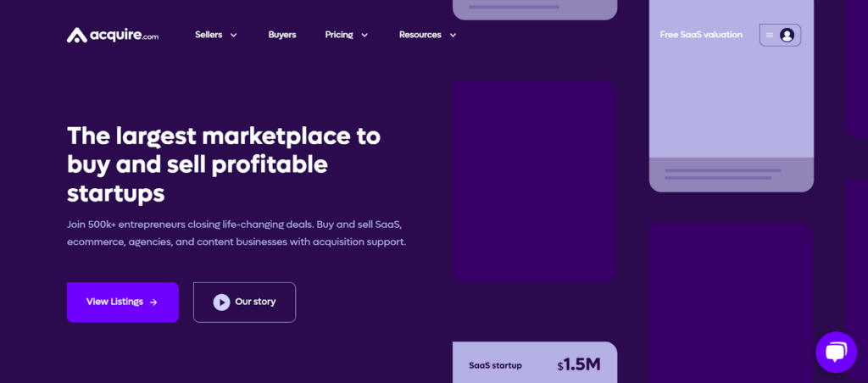The image size is (868, 383).
Task: Click the user avatar icon
Action: [x=787, y=35]
